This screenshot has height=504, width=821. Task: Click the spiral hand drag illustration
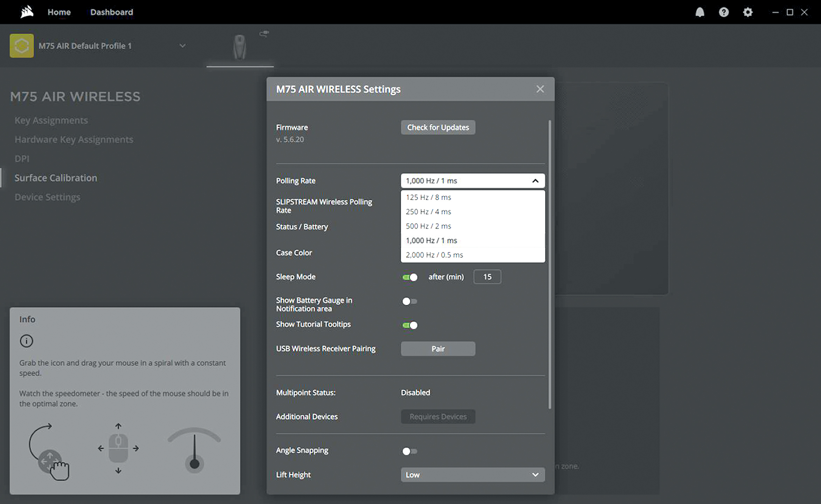pyautogui.click(x=49, y=451)
